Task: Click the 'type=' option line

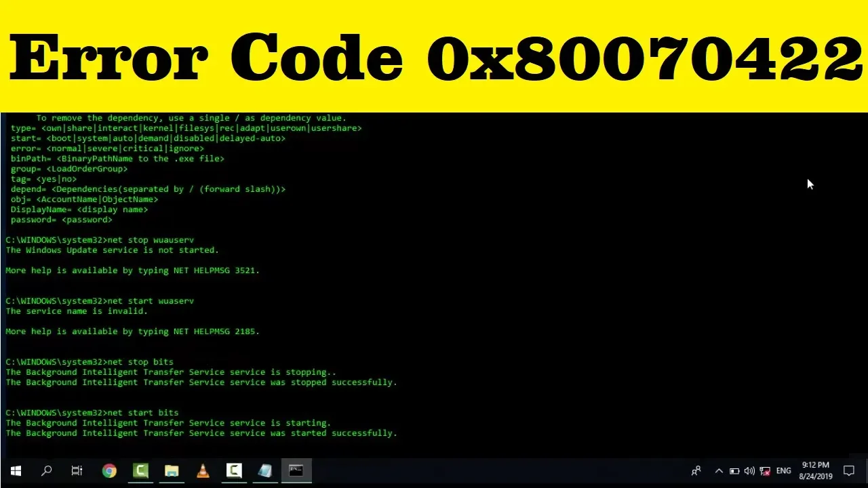Action: [186, 128]
